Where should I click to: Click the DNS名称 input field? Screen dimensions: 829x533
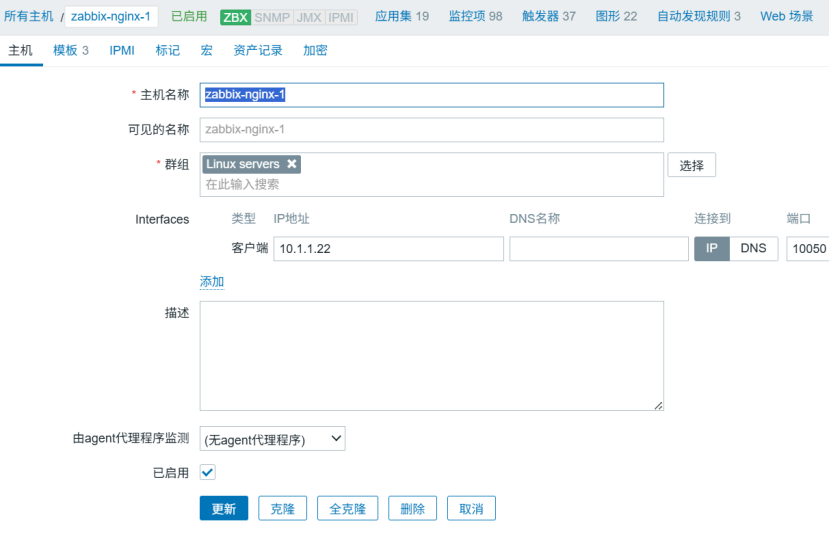click(x=599, y=249)
